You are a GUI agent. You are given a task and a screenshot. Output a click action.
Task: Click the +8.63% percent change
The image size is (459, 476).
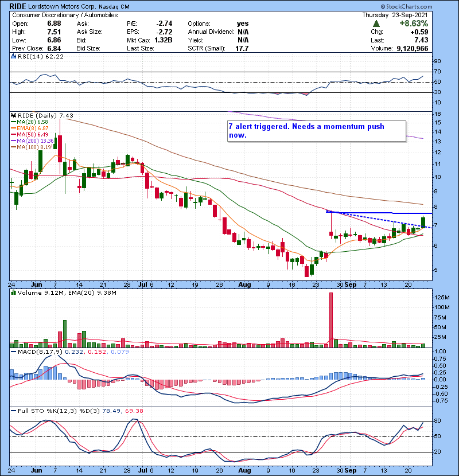click(x=414, y=24)
